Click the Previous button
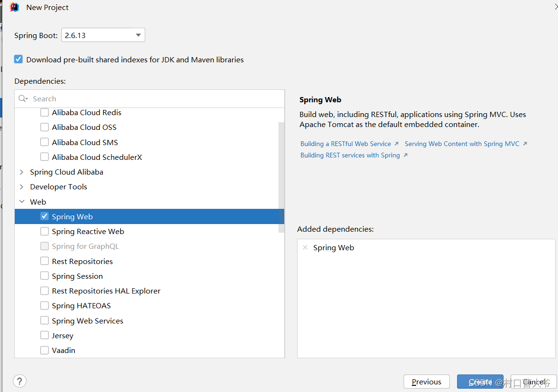Screen dimensions: 558x392 point(427,382)
